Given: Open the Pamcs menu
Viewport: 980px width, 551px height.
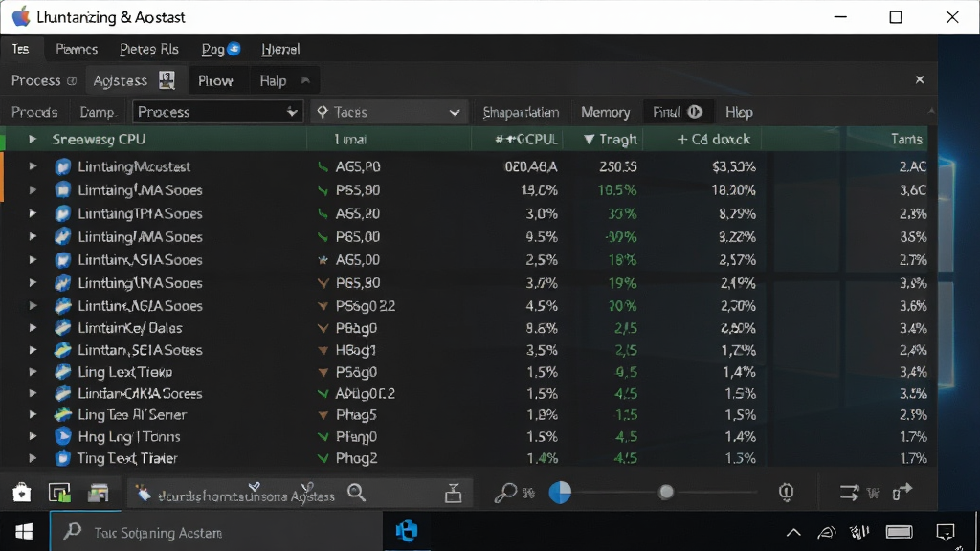Looking at the screenshot, I should click(77, 49).
